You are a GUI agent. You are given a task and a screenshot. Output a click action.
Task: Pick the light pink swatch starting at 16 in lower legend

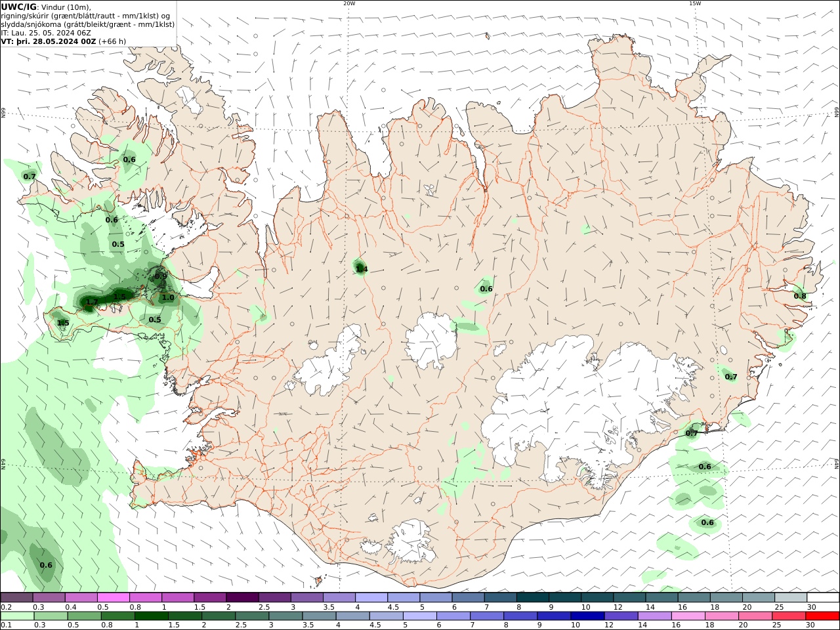tap(687, 616)
